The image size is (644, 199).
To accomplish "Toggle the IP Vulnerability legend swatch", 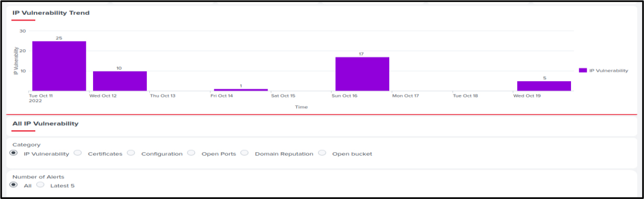I will click(x=582, y=70).
